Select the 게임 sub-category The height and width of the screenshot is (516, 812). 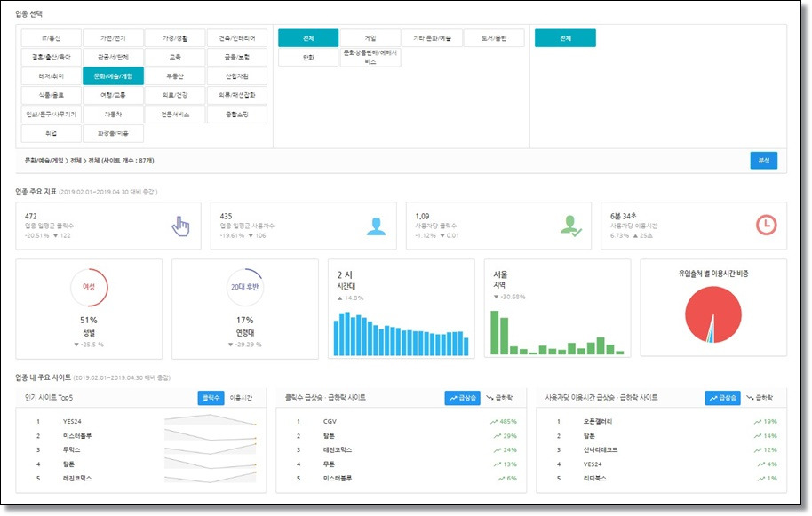370,38
